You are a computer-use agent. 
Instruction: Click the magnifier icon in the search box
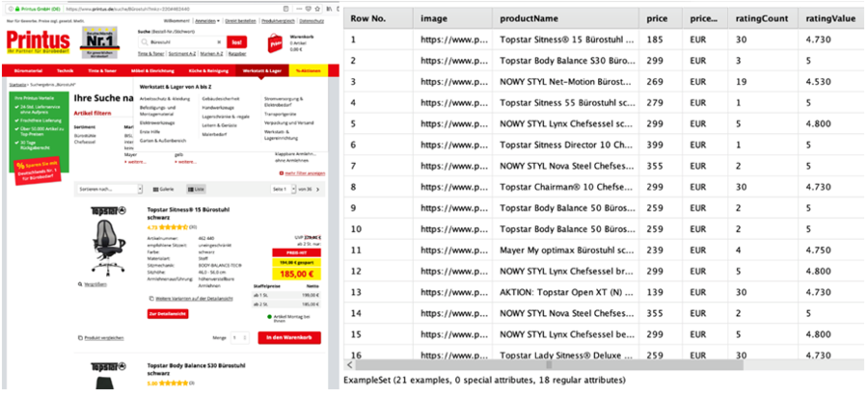[145, 42]
